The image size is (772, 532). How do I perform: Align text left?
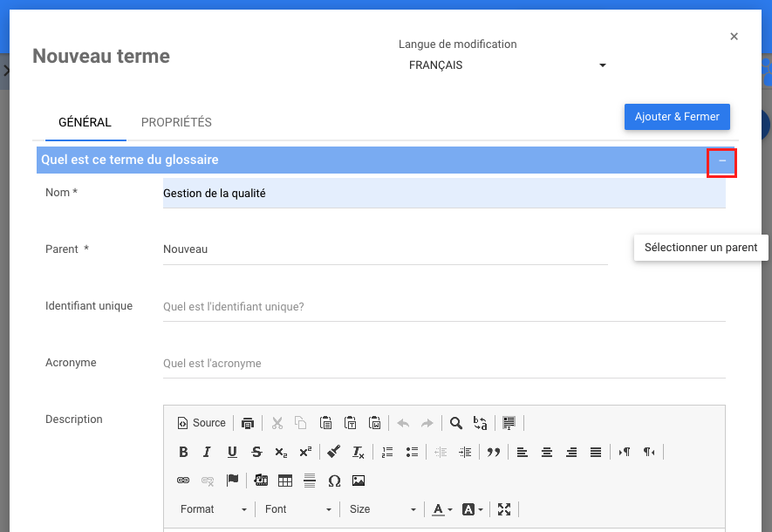pos(522,452)
